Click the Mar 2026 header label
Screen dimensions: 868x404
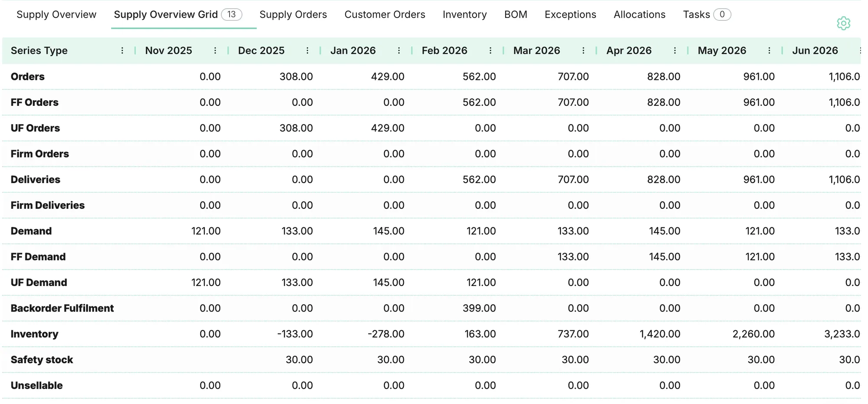[536, 51]
